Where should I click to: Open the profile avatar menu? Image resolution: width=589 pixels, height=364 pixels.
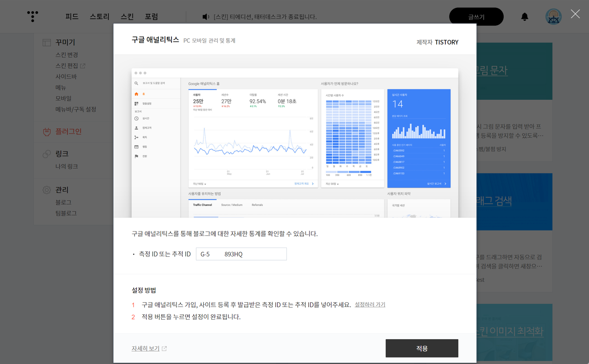[x=553, y=17]
